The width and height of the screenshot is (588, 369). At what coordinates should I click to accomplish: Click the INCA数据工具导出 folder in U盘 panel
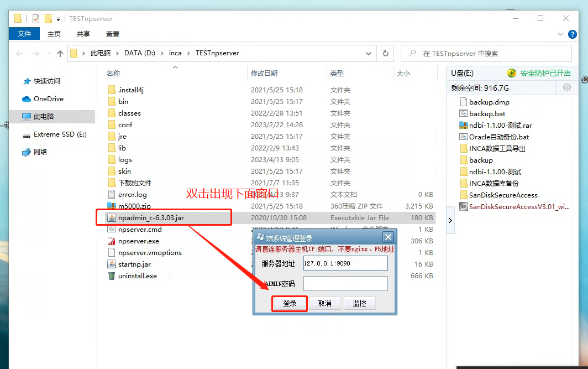pos(492,149)
